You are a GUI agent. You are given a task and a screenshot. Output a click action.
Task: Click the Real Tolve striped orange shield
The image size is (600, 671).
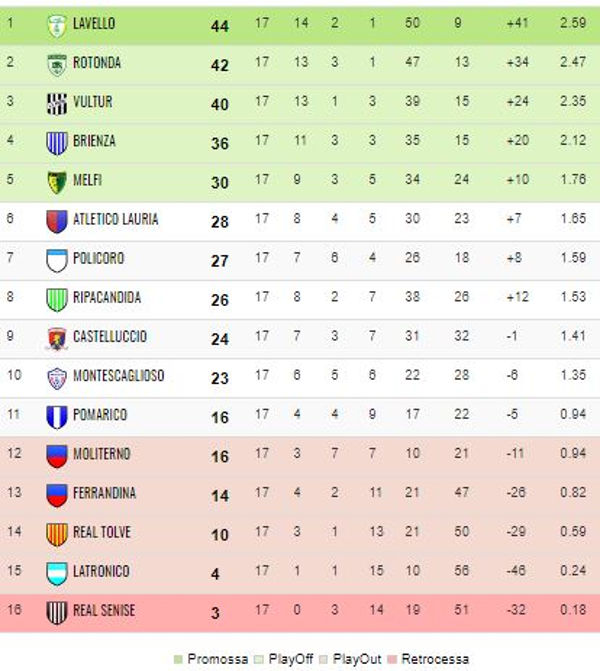point(56,534)
